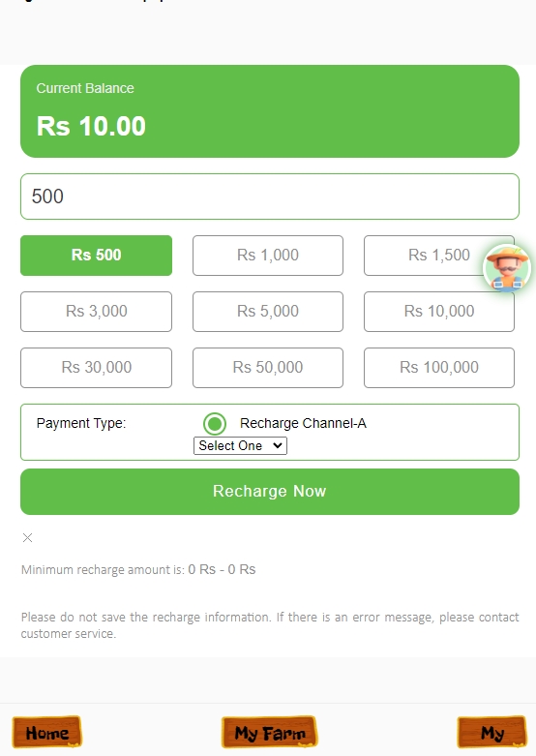The width and height of the screenshot is (536, 756).
Task: Open My Farm wooden sign tab
Action: pos(269,733)
